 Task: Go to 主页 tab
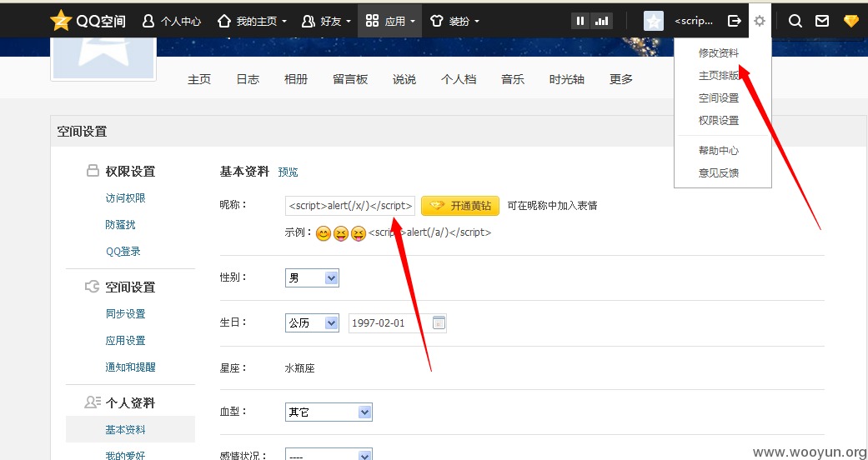tap(199, 79)
